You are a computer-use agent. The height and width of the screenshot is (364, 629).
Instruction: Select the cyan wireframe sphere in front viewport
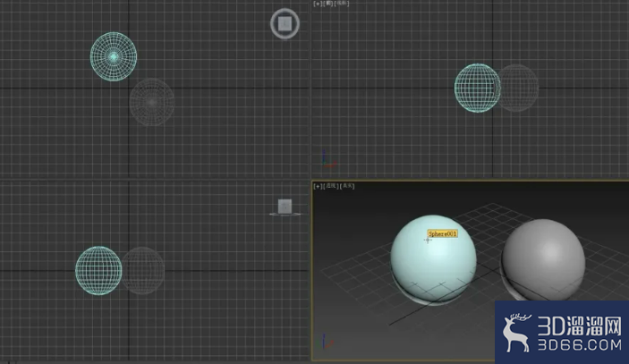click(476, 88)
